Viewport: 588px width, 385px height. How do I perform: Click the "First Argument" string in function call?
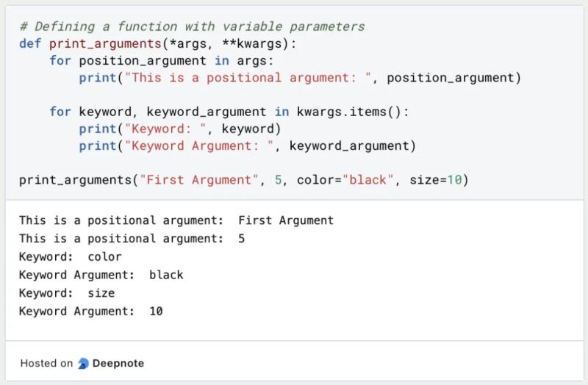[x=195, y=180]
